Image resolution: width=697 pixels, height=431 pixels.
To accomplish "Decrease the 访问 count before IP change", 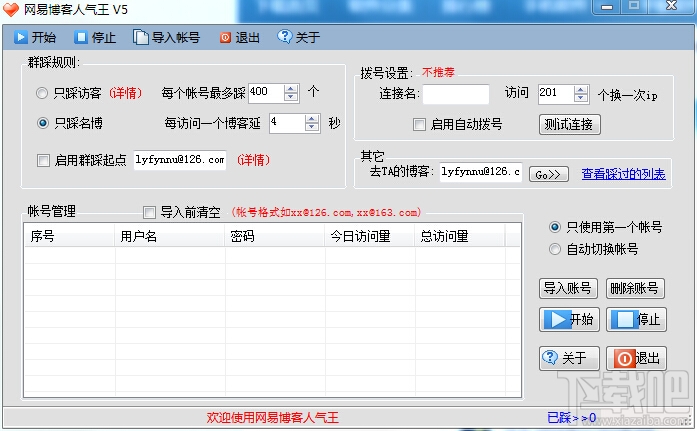I will tap(581, 98).
